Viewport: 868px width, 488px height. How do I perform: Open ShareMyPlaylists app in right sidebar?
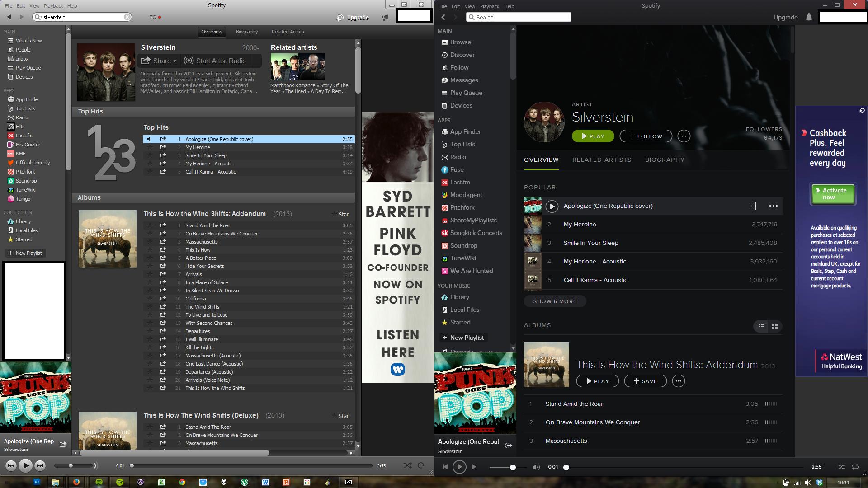(469, 220)
